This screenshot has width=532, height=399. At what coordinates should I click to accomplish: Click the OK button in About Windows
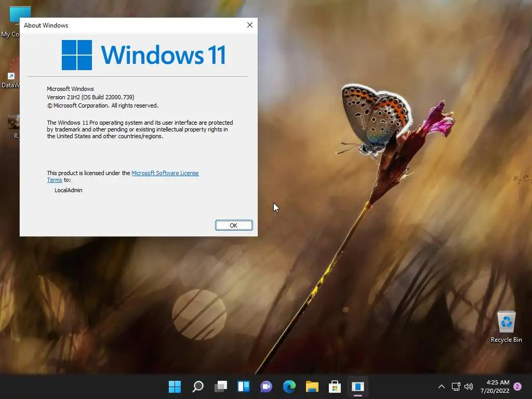point(234,225)
